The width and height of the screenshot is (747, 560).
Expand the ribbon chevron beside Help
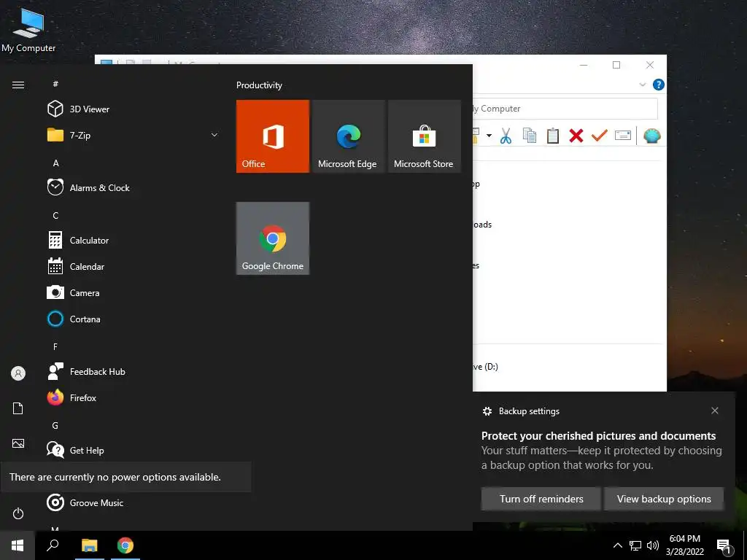click(x=642, y=85)
